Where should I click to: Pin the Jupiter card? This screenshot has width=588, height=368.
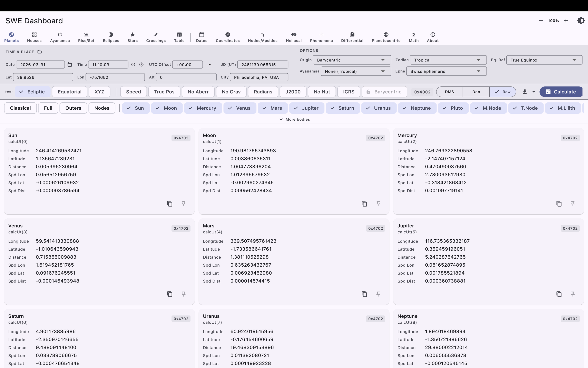(573, 294)
